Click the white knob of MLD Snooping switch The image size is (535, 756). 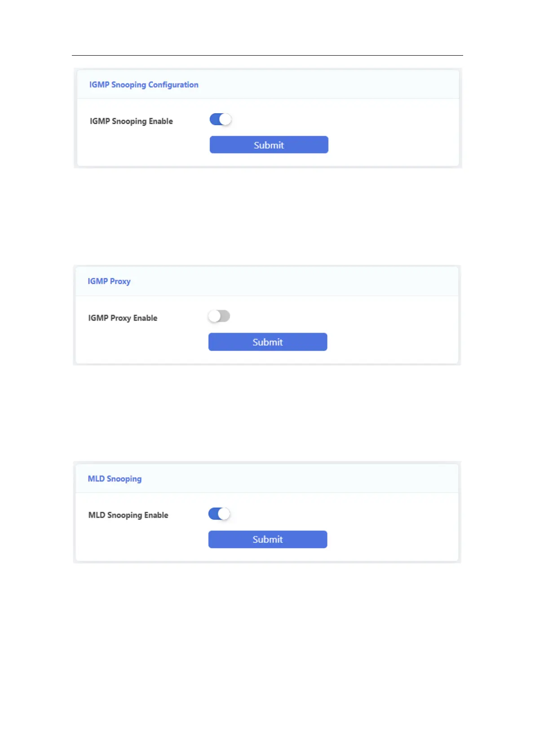[224, 514]
